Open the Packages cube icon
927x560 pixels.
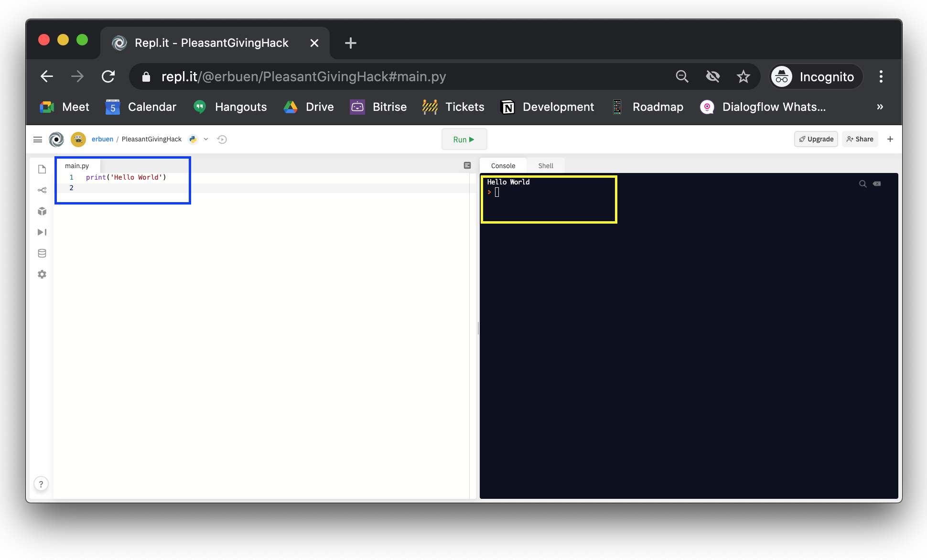click(x=42, y=211)
